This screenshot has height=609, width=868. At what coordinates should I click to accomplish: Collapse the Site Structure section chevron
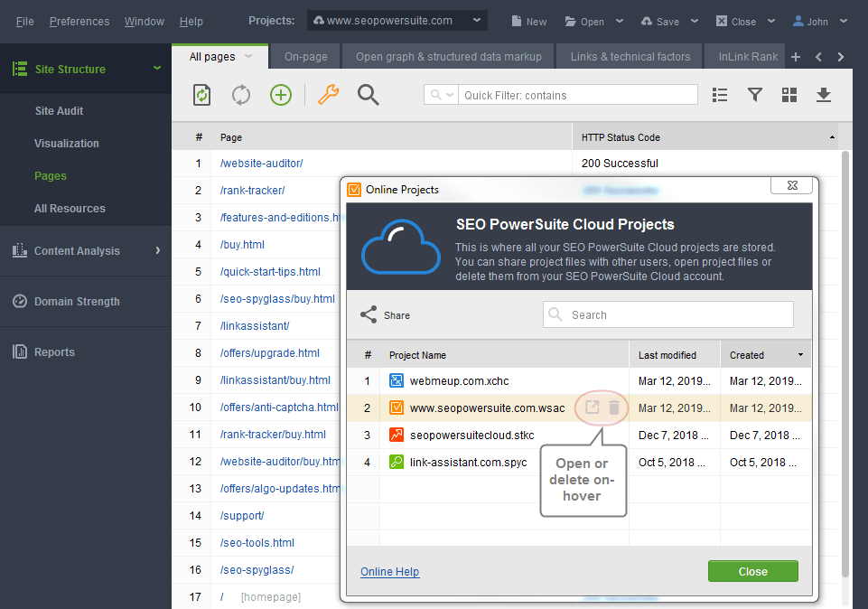tap(157, 68)
